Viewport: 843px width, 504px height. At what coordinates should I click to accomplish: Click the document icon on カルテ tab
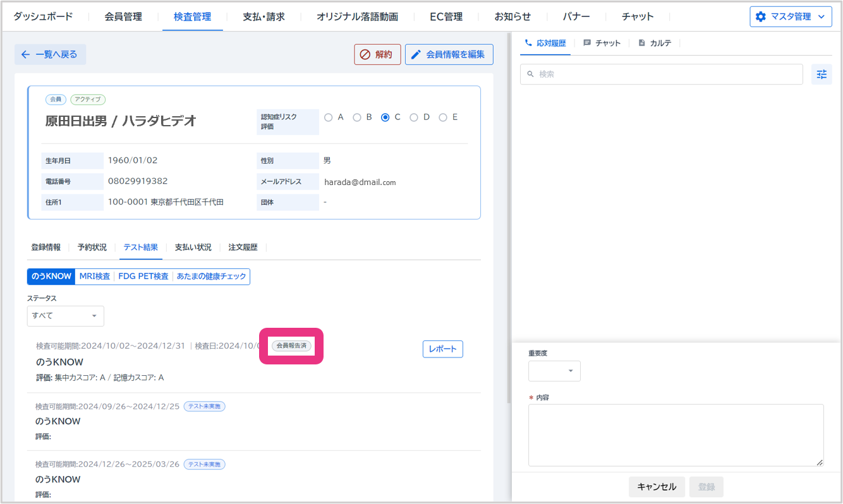point(642,43)
